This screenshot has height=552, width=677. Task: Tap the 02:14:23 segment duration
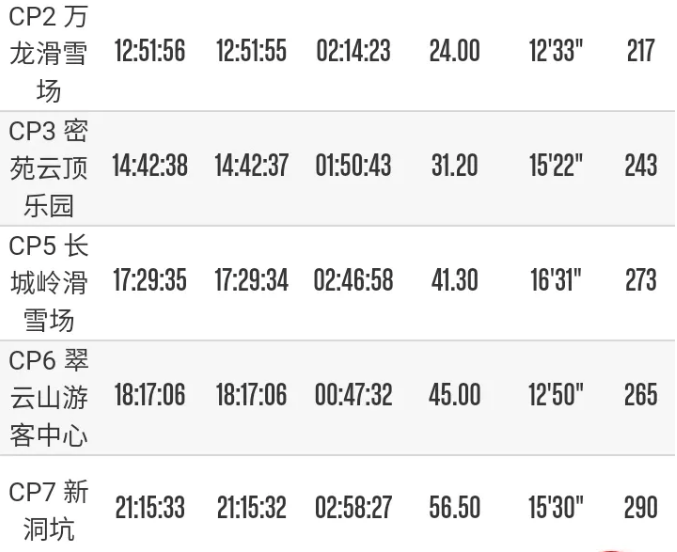click(353, 52)
